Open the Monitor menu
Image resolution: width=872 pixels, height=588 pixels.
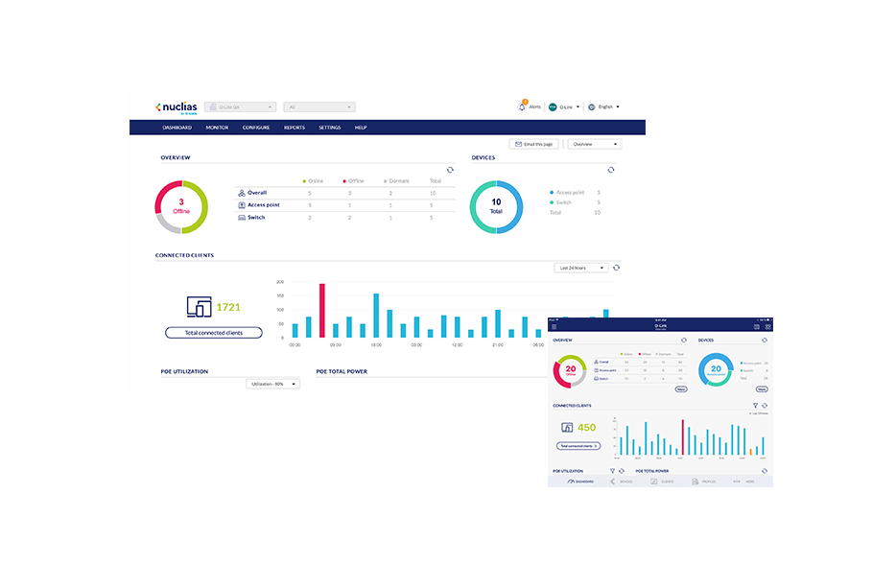(217, 128)
